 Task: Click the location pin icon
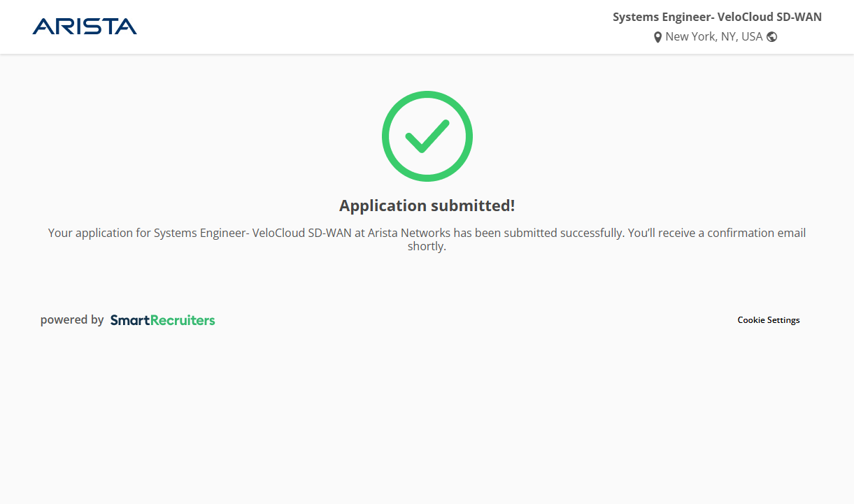point(657,37)
